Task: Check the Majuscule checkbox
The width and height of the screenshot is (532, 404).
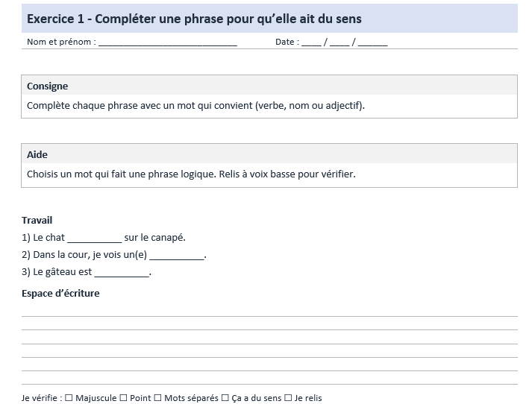Action: click(69, 398)
